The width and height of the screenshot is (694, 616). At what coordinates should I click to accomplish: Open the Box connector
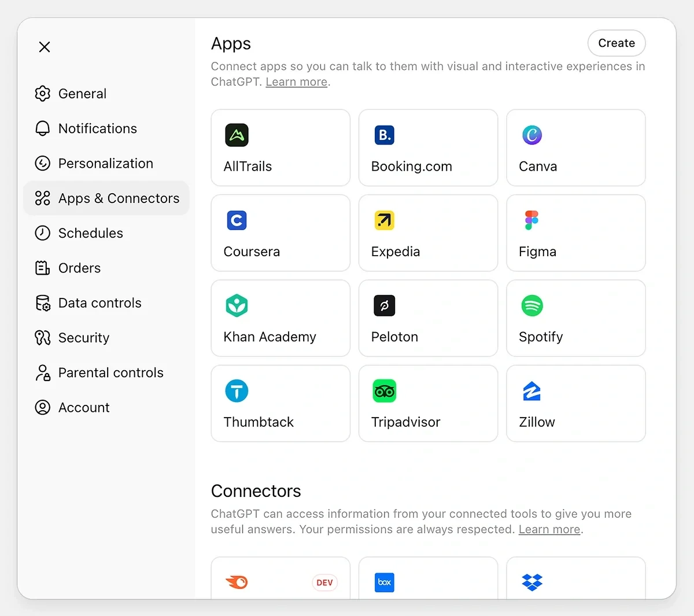(x=427, y=581)
